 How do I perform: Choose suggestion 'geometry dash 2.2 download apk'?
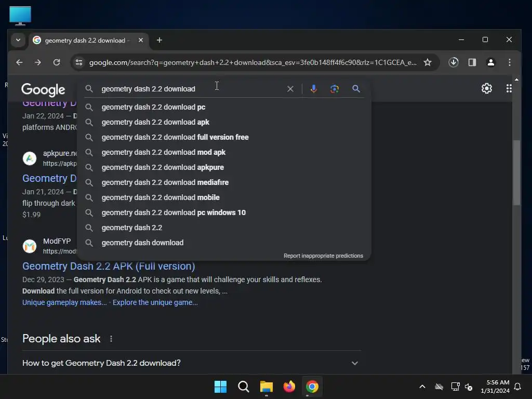pos(224,122)
